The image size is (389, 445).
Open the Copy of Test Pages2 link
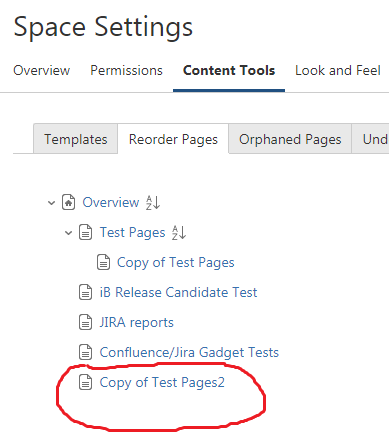162,383
